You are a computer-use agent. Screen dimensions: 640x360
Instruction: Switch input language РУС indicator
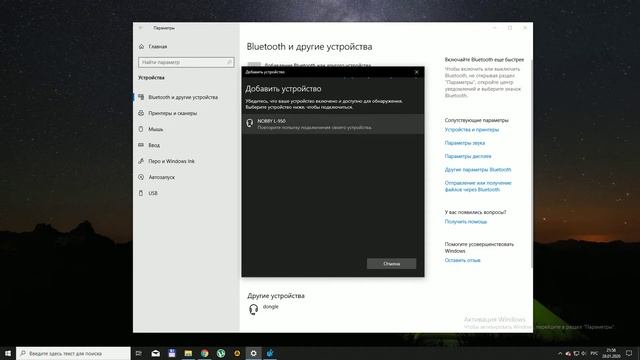[x=594, y=353]
